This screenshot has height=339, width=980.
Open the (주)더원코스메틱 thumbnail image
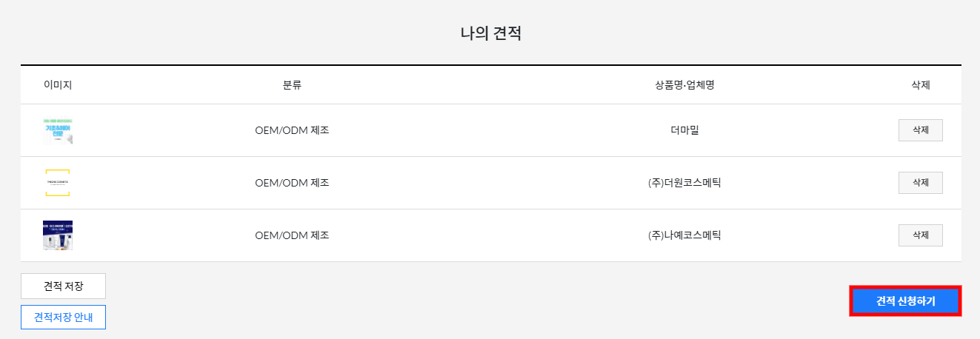coord(58,183)
